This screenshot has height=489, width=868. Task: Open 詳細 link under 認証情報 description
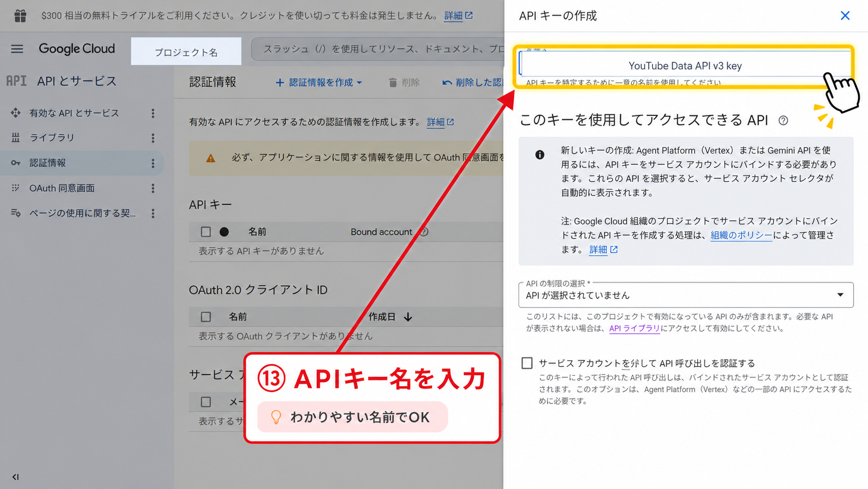tap(440, 122)
